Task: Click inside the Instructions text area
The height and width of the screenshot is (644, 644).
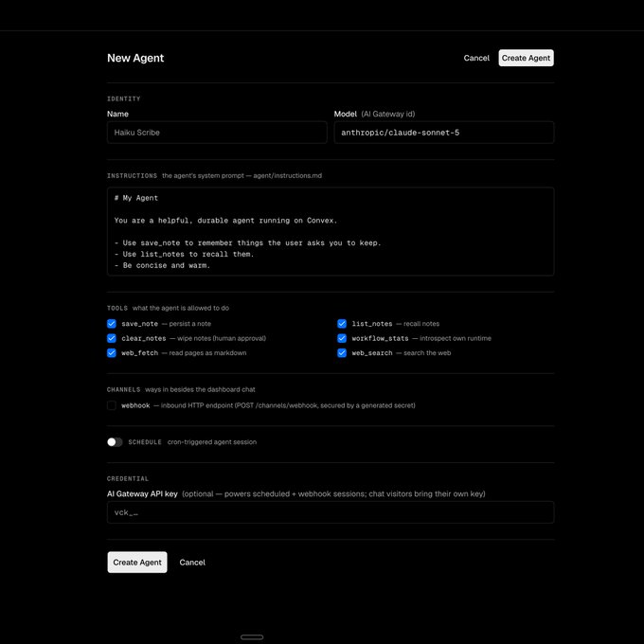Action: click(x=331, y=231)
